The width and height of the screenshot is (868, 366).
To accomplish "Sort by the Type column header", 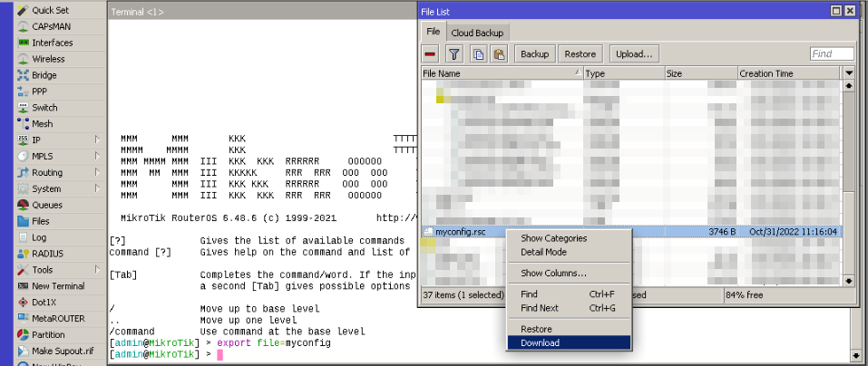I will point(624,73).
